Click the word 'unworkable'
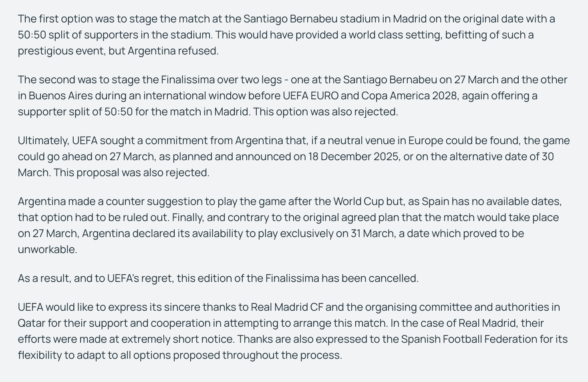The height and width of the screenshot is (382, 588). [x=47, y=249]
